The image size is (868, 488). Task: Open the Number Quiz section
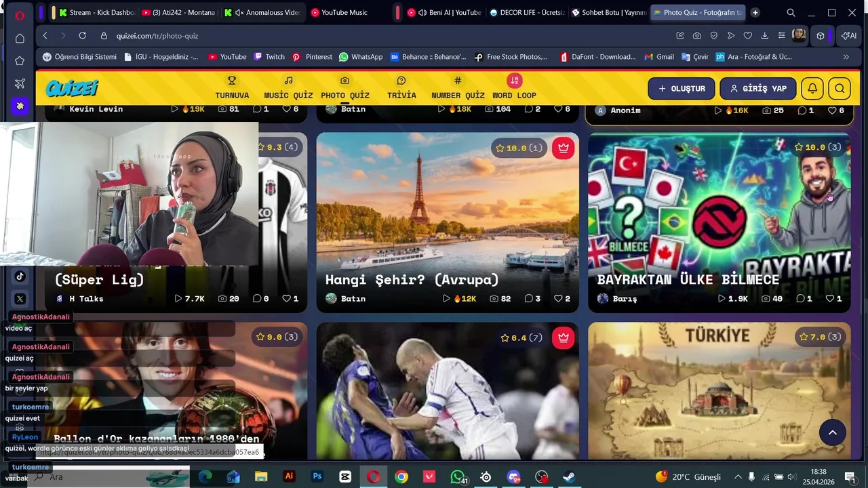(x=458, y=88)
